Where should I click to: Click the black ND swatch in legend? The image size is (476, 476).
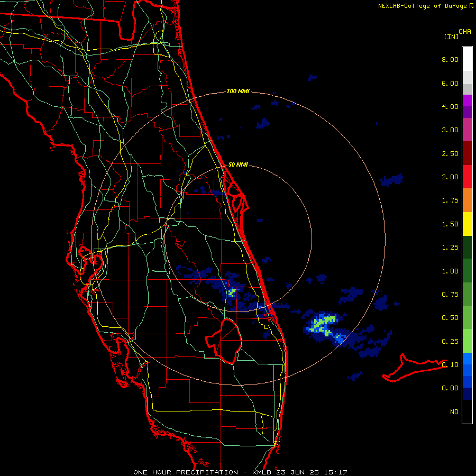[x=467, y=411]
